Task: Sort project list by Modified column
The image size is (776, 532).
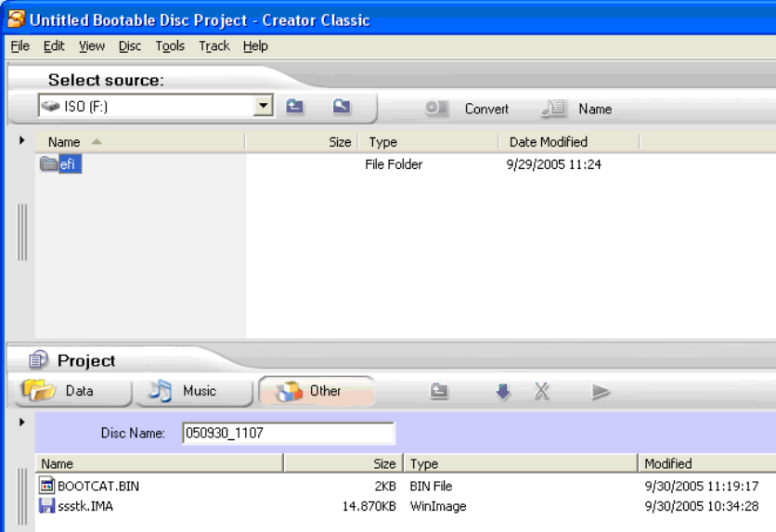Action: click(x=706, y=463)
